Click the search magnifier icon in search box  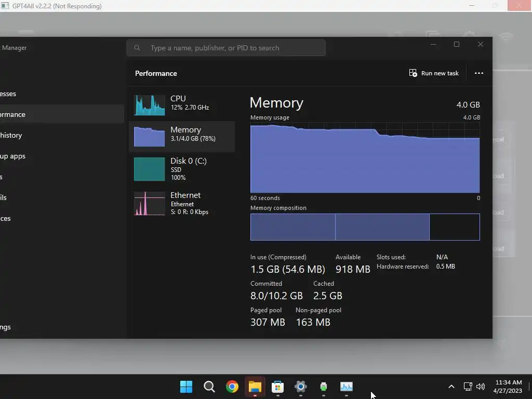click(x=137, y=48)
